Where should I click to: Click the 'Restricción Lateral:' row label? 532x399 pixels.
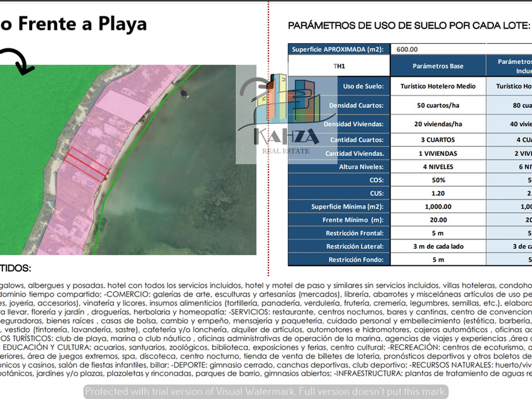point(355,246)
